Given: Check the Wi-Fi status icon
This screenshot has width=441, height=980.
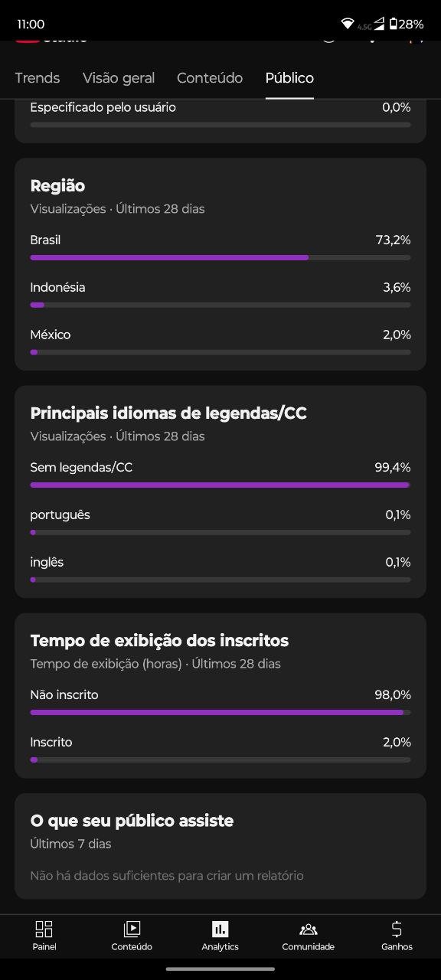Looking at the screenshot, I should point(348,24).
